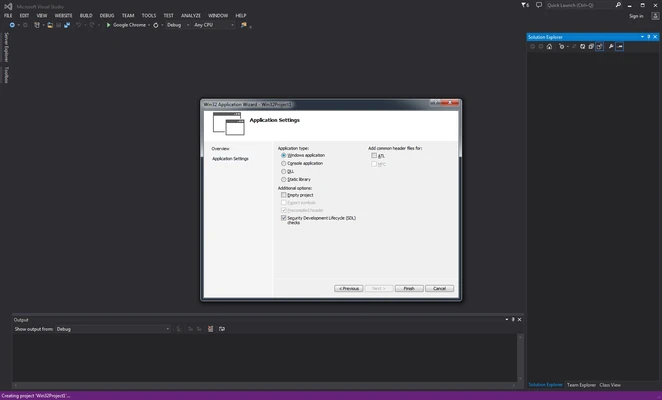The width and height of the screenshot is (662, 400).
Task: Expand the toolbar overflow options arrow
Action: 250,27
